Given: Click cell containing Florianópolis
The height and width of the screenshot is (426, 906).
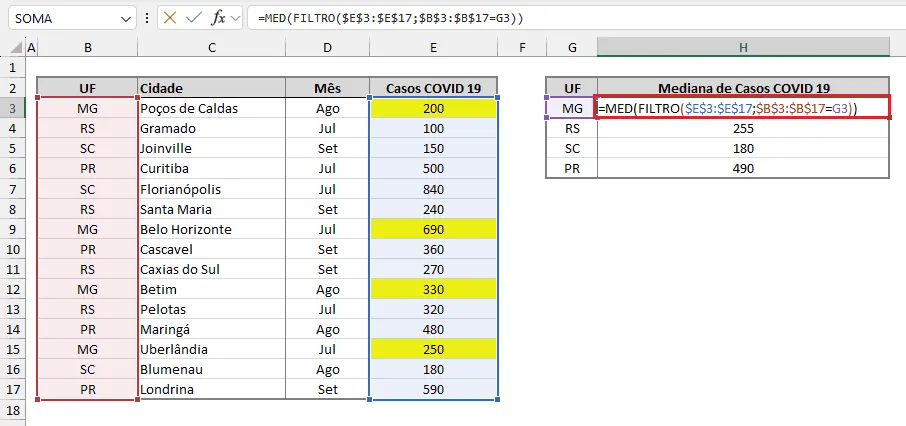Looking at the screenshot, I should pos(211,189).
